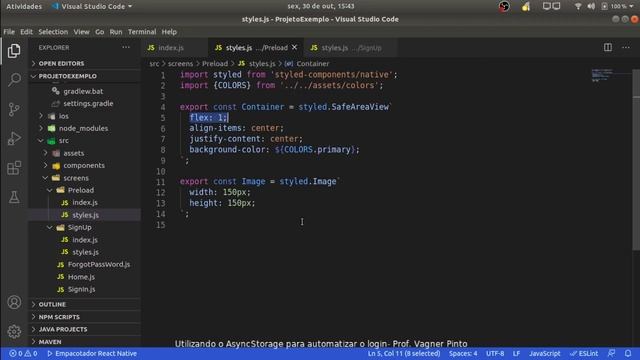The width and height of the screenshot is (640, 360).
Task: Click the ESLint status bar item
Action: point(584,353)
